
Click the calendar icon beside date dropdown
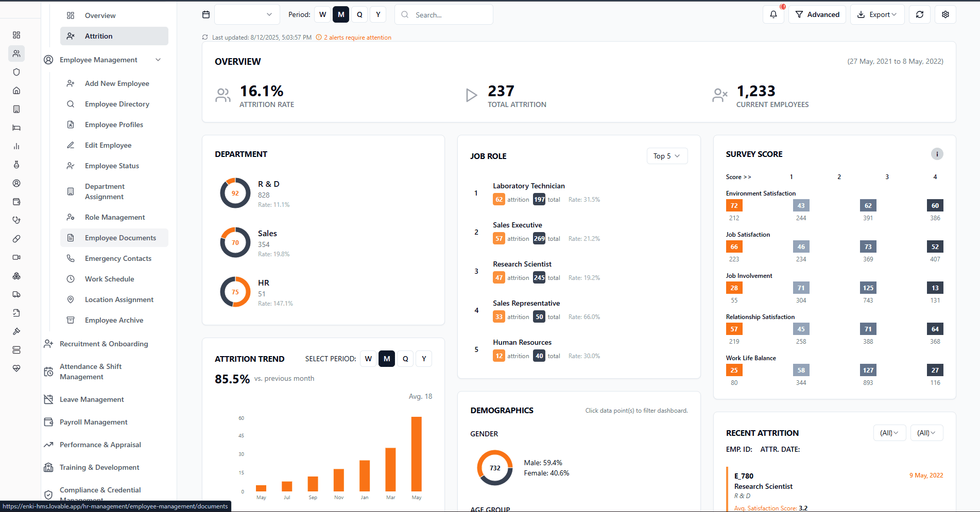[x=206, y=15]
